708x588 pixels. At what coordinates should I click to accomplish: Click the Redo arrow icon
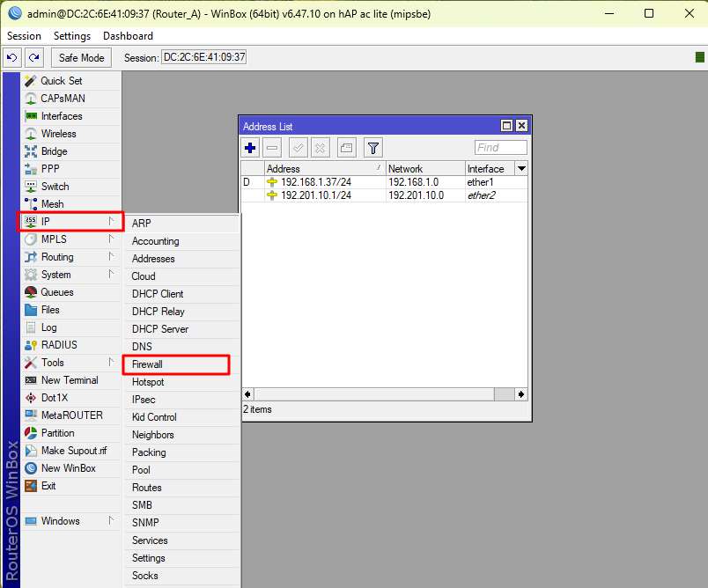[x=34, y=58]
